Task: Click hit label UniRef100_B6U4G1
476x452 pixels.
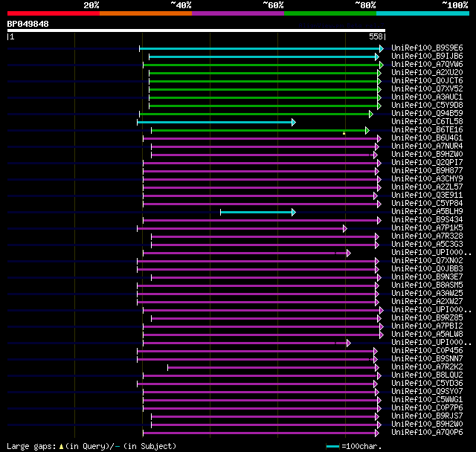Action: coord(427,138)
